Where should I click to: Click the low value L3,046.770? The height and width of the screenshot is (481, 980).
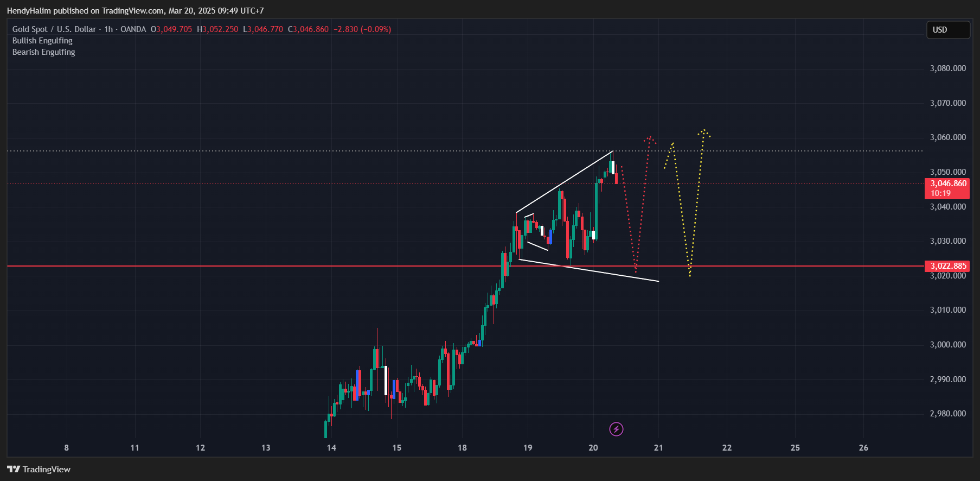[263, 29]
